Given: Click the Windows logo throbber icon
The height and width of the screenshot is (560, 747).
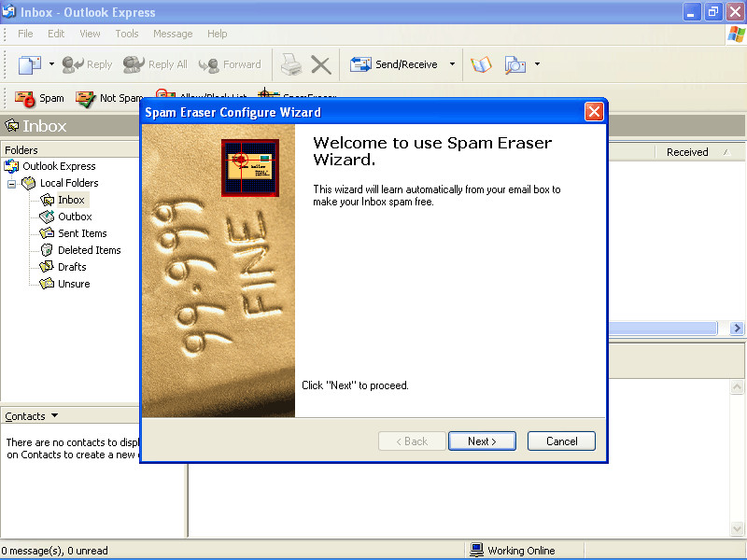Looking at the screenshot, I should [736, 35].
